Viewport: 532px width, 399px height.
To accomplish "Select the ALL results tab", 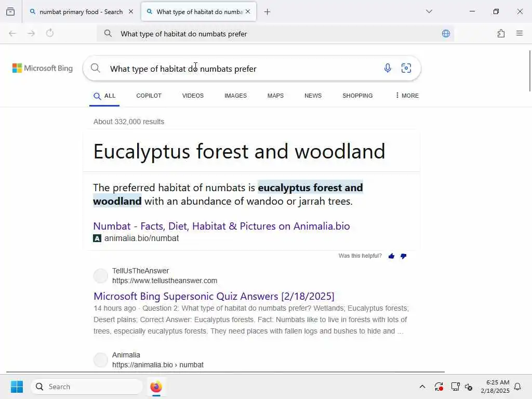I will point(104,96).
